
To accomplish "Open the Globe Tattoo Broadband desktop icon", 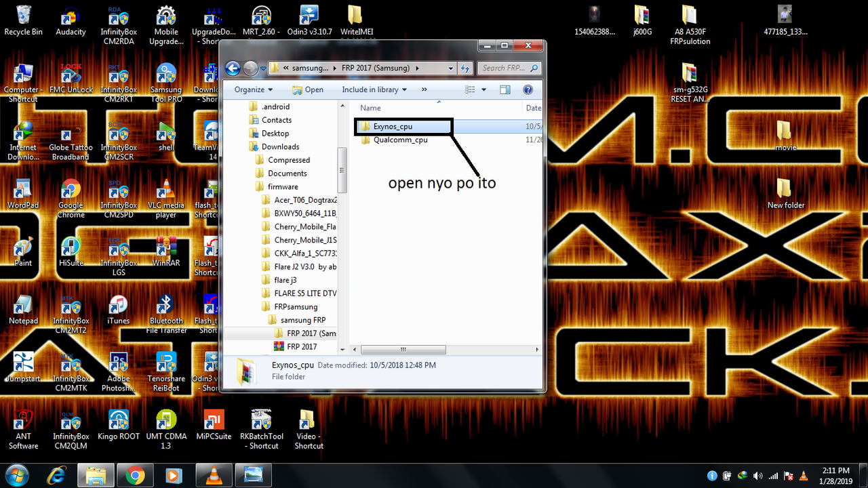I will (71, 142).
